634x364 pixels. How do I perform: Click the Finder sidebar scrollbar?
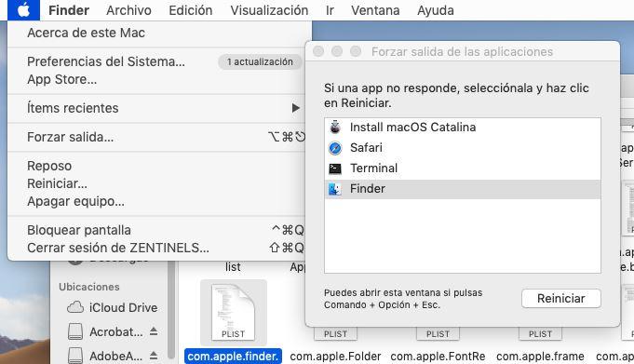click(171, 311)
